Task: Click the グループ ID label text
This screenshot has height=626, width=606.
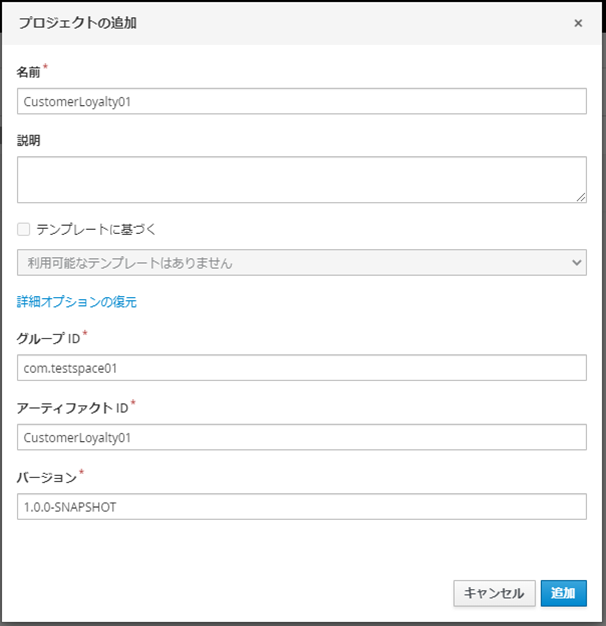Action: [x=46, y=338]
